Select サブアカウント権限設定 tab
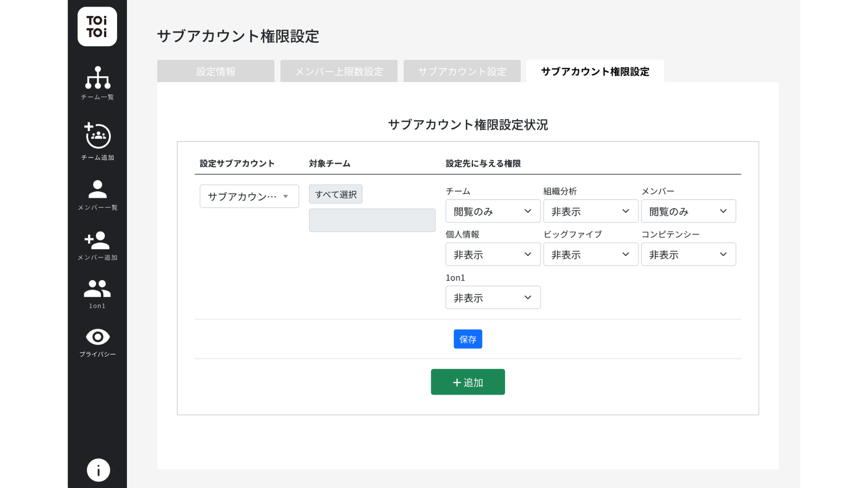This screenshot has width=868, height=488. pyautogui.click(x=595, y=71)
